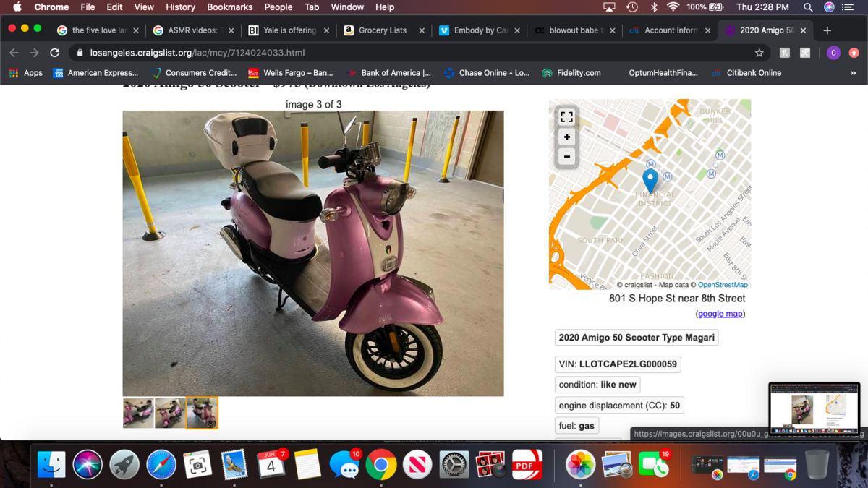This screenshot has height=488, width=868.
Task: Open American Express bookmark
Action: click(95, 73)
